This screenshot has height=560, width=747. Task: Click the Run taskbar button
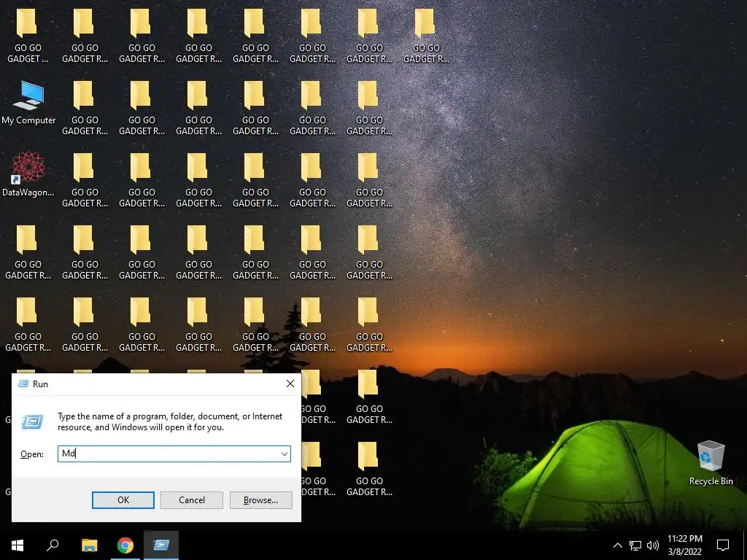161,545
